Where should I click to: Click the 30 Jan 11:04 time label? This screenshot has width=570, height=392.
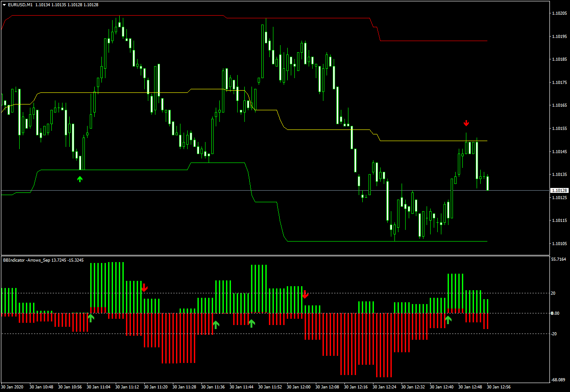click(x=99, y=387)
